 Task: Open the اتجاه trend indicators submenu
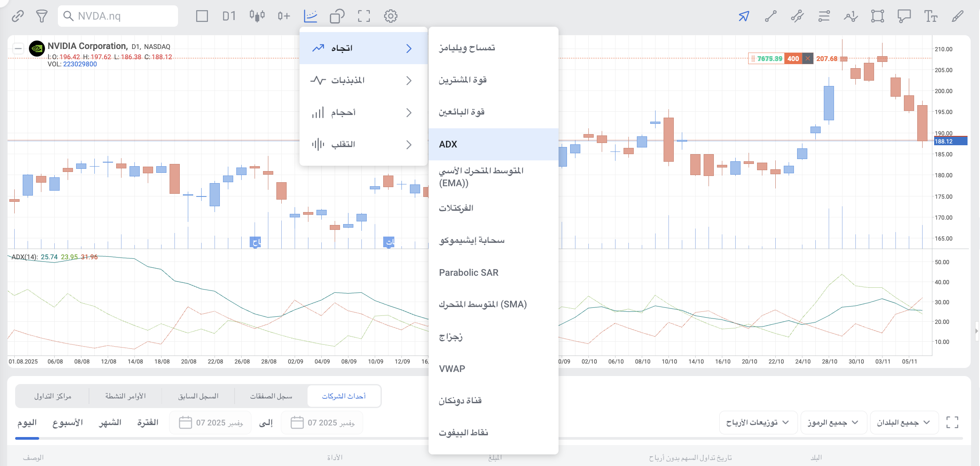(x=364, y=48)
